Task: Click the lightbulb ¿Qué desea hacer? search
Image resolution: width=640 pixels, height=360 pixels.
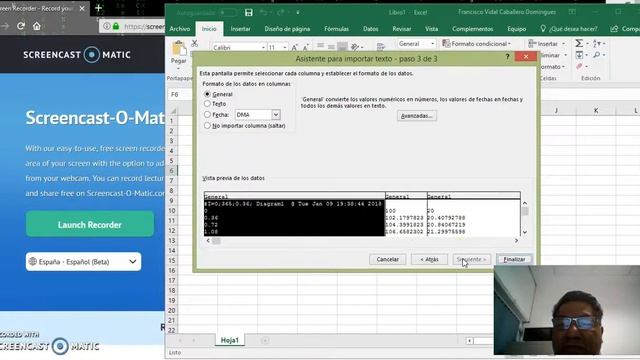Action: pyautogui.click(x=569, y=29)
